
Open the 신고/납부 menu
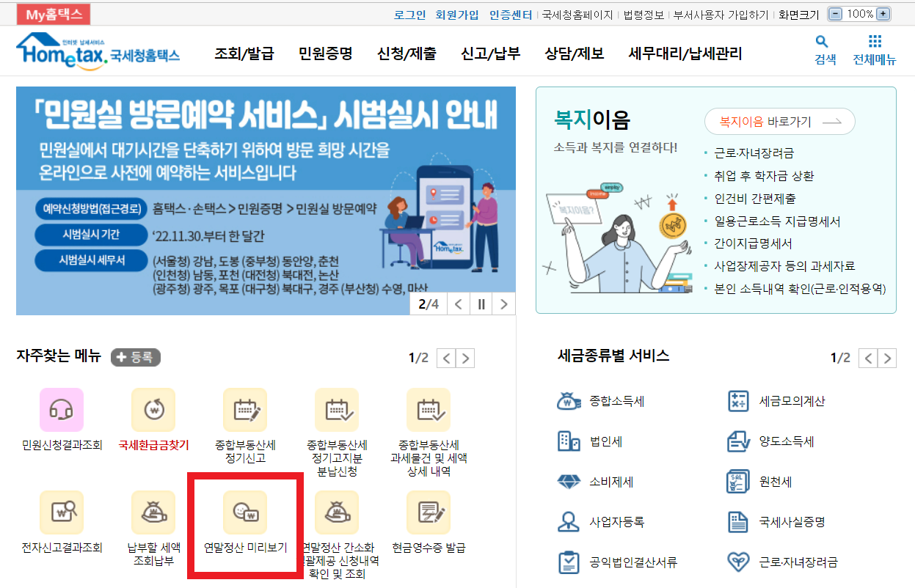[490, 54]
